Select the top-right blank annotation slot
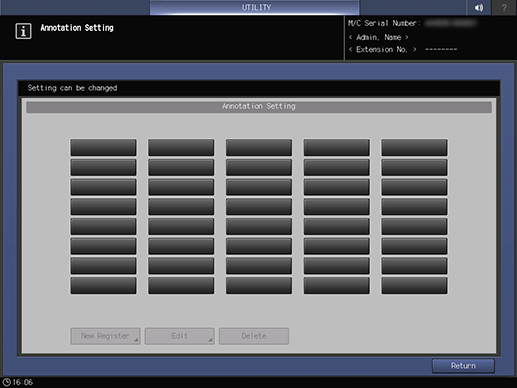 pyautogui.click(x=414, y=148)
